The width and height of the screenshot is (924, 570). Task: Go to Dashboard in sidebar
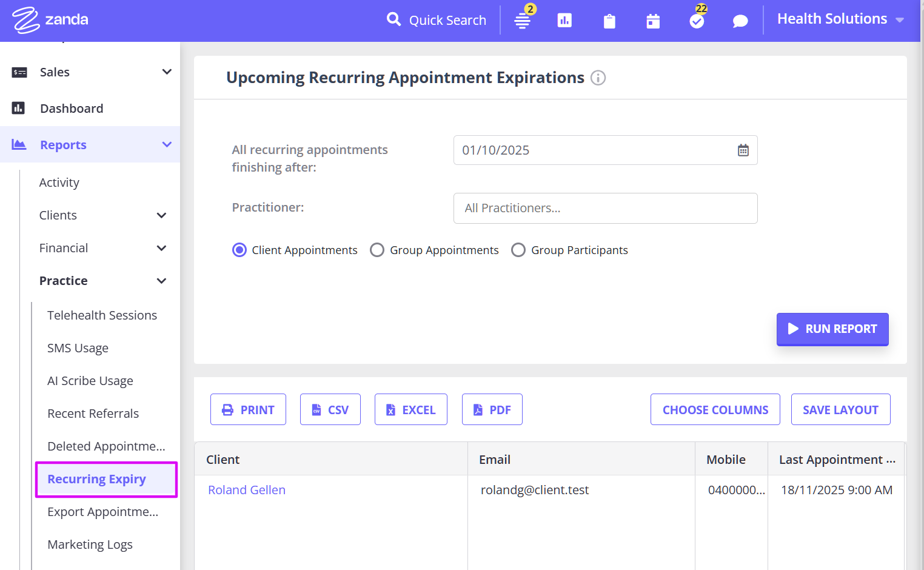[72, 109]
